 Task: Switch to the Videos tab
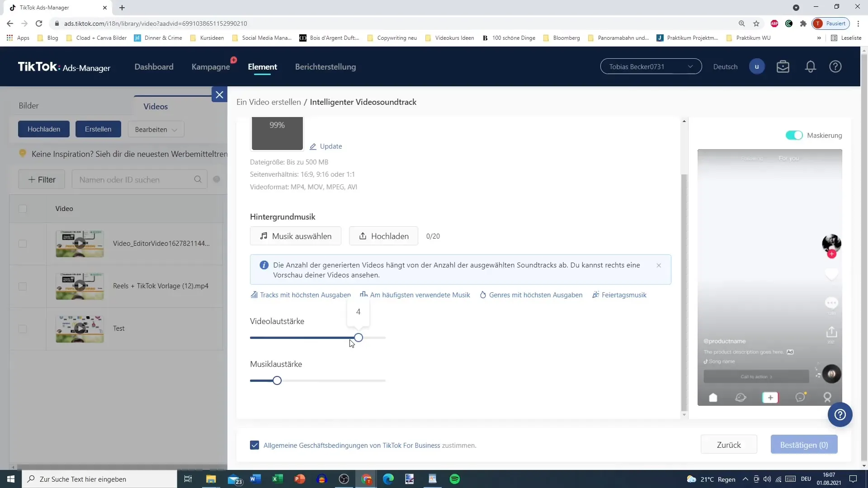coord(156,107)
